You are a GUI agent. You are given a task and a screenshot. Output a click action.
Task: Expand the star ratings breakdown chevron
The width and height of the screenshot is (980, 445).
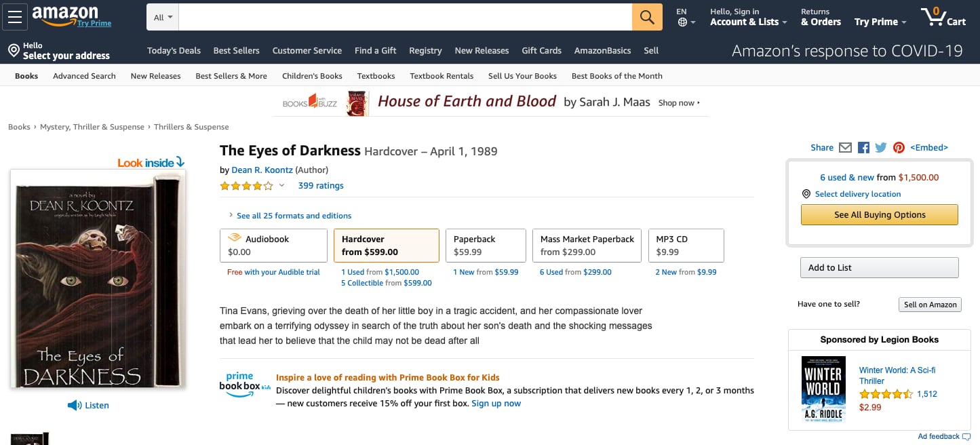[282, 185]
